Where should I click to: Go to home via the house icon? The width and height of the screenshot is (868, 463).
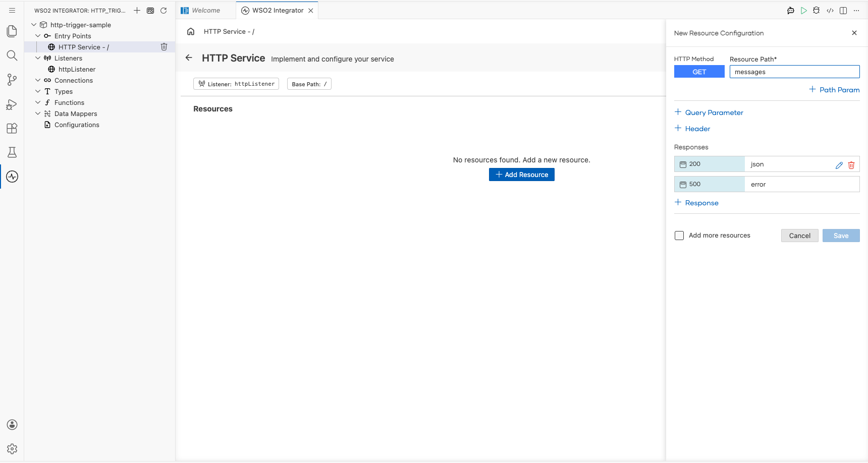coord(191,31)
